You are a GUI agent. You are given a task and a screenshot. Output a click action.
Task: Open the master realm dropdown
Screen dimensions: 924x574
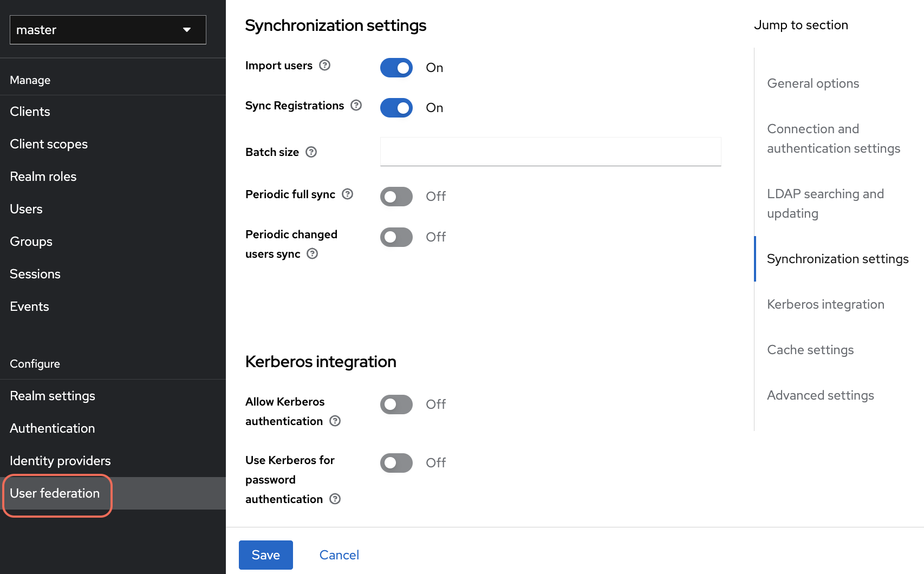[x=108, y=30]
